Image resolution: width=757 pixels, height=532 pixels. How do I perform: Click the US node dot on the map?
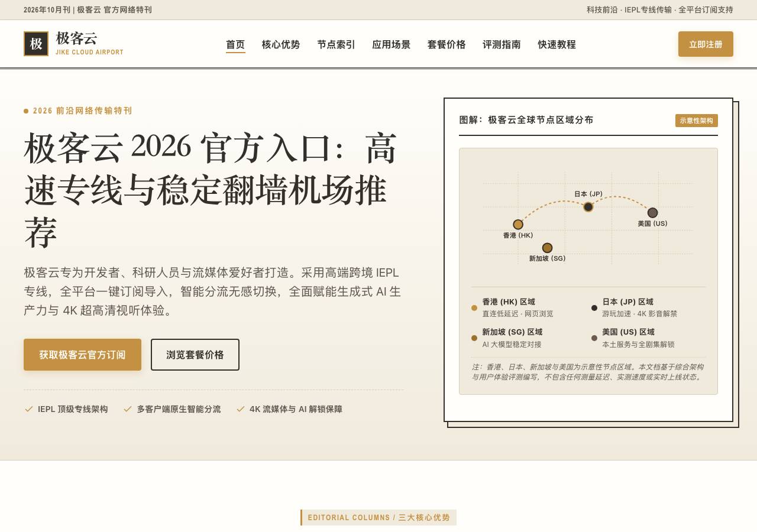653,213
